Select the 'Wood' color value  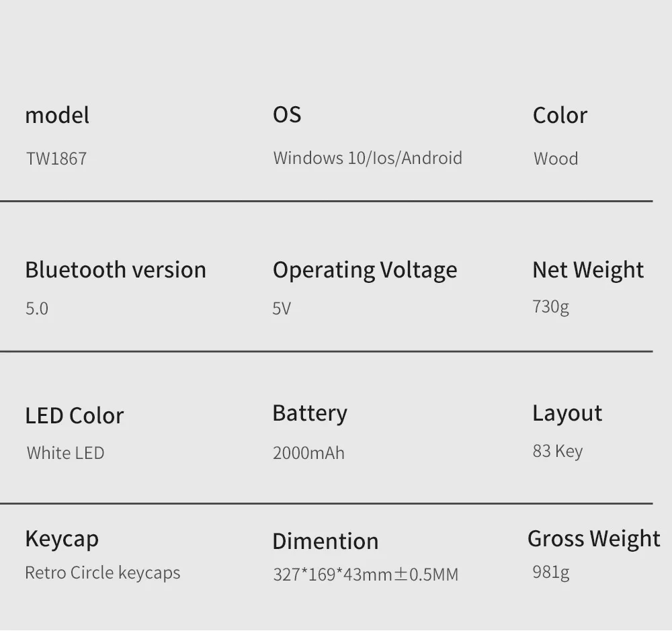click(x=556, y=159)
